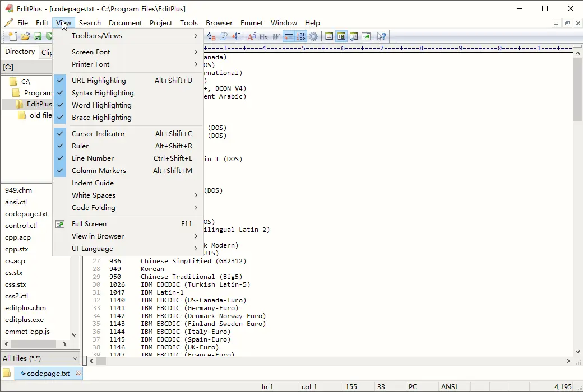This screenshot has height=392, width=583.
Task: Open the [C:] drive selector dropdown
Action: pos(27,67)
